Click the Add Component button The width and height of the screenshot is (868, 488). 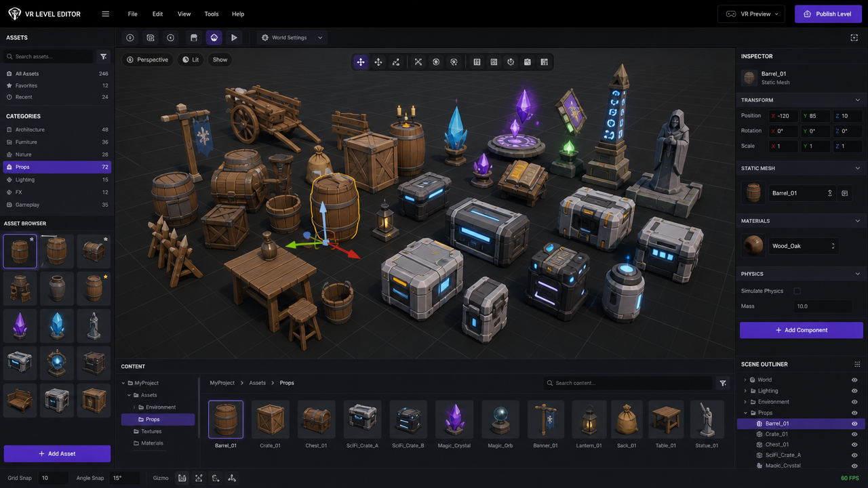click(x=801, y=330)
